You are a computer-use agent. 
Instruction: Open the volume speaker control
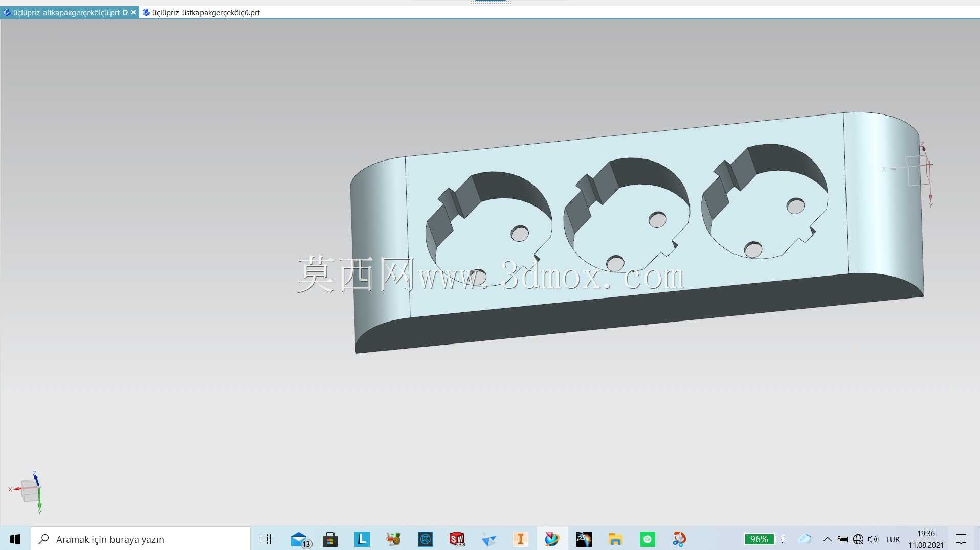873,539
